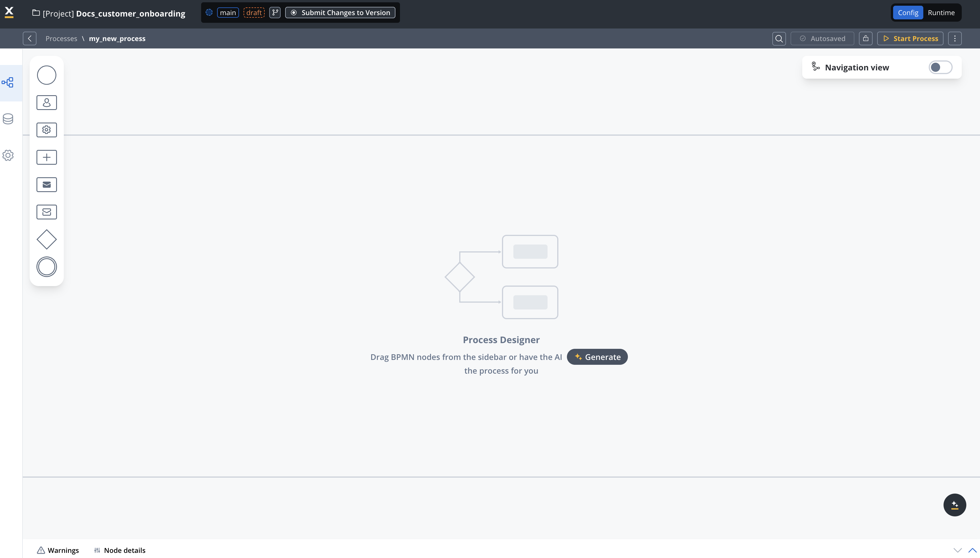980x558 pixels.
Task: Select the User Task node
Action: tap(46, 103)
